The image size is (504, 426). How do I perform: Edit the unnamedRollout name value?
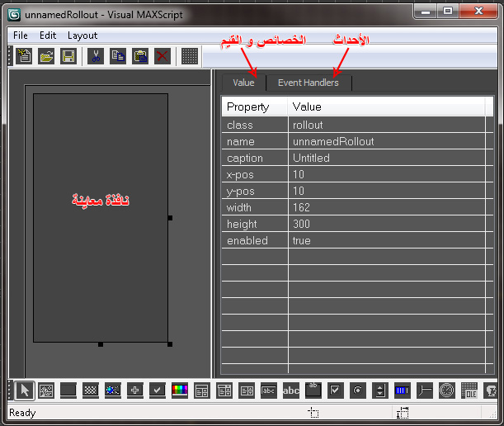[386, 141]
